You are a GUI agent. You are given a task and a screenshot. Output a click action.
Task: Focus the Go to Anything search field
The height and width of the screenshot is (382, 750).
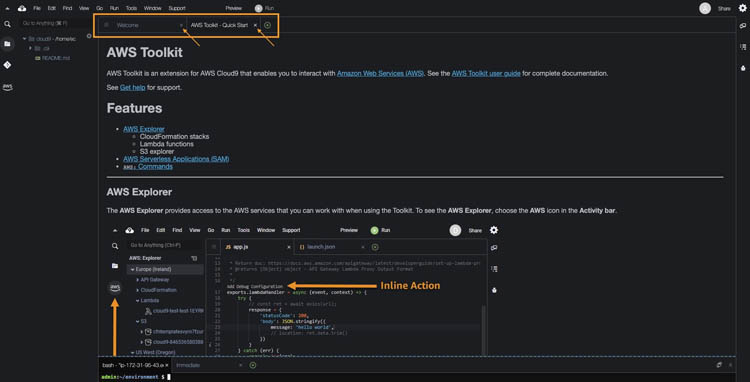point(55,23)
